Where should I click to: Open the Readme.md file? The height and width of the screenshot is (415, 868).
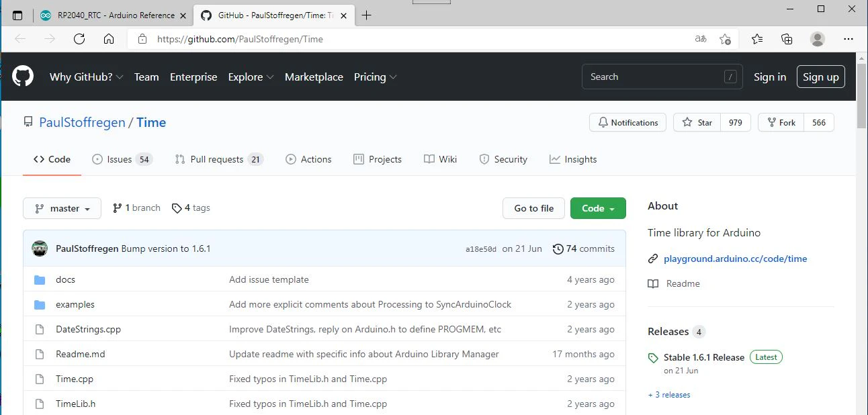[x=81, y=354]
